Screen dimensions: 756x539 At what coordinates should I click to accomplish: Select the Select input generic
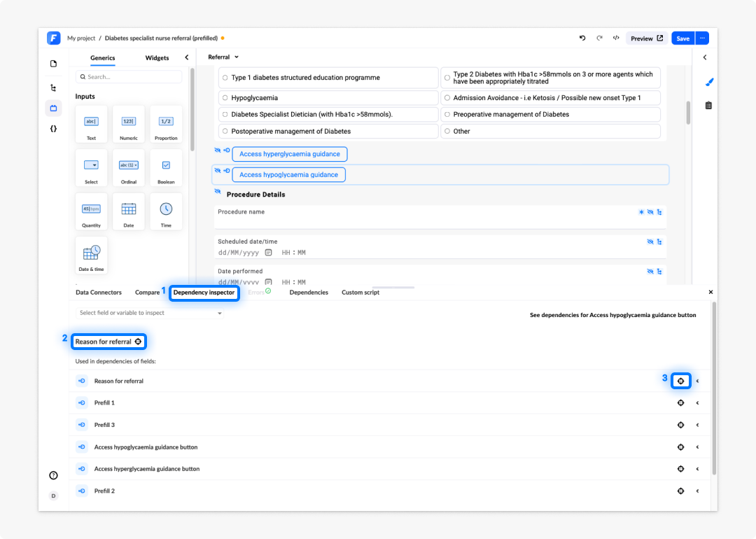(91, 168)
